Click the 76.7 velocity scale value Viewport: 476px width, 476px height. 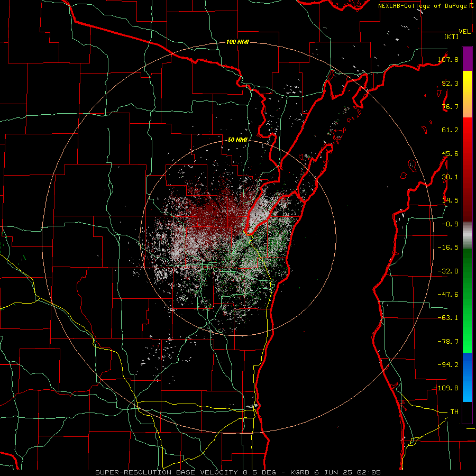pyautogui.click(x=450, y=106)
